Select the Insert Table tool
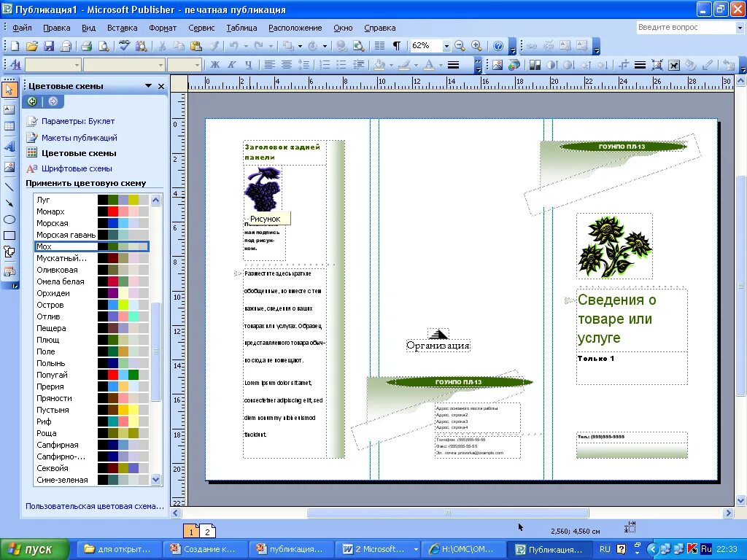 click(9, 126)
